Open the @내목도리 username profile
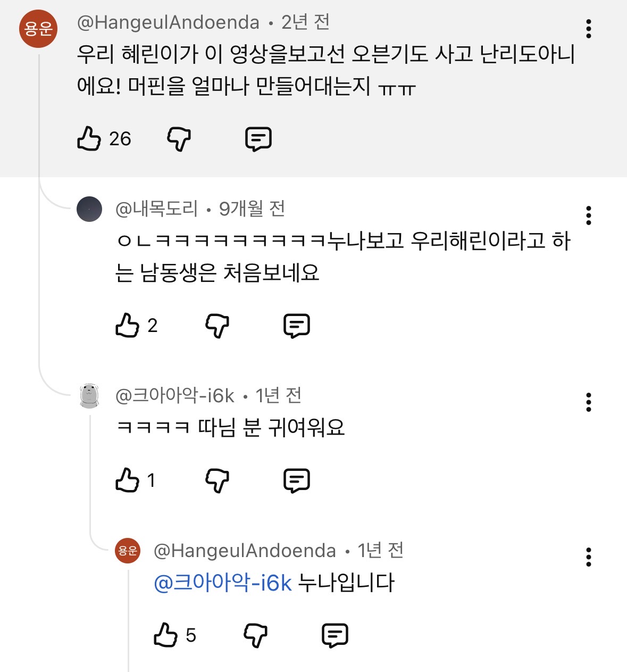 click(157, 209)
